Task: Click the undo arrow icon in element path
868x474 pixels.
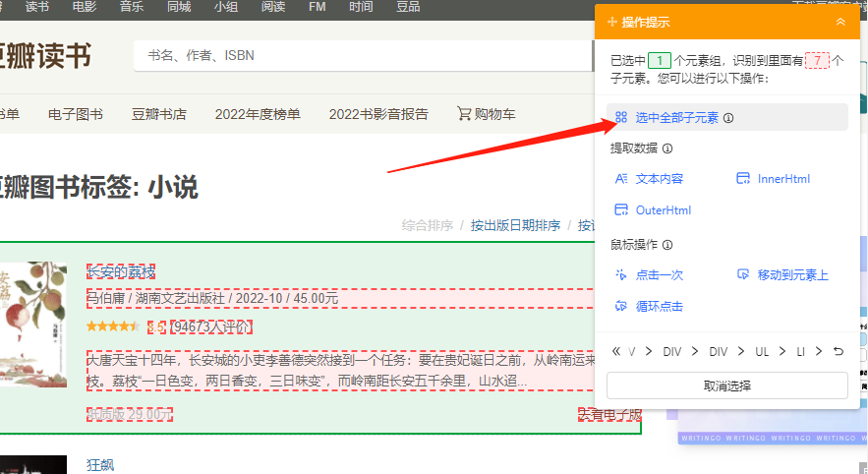Action: click(x=839, y=352)
